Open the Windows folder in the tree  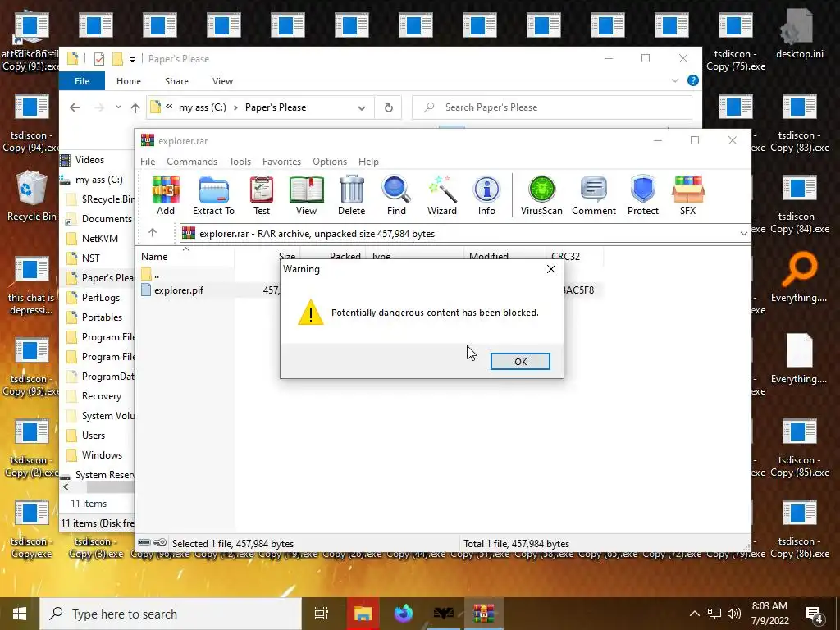pyautogui.click(x=102, y=455)
